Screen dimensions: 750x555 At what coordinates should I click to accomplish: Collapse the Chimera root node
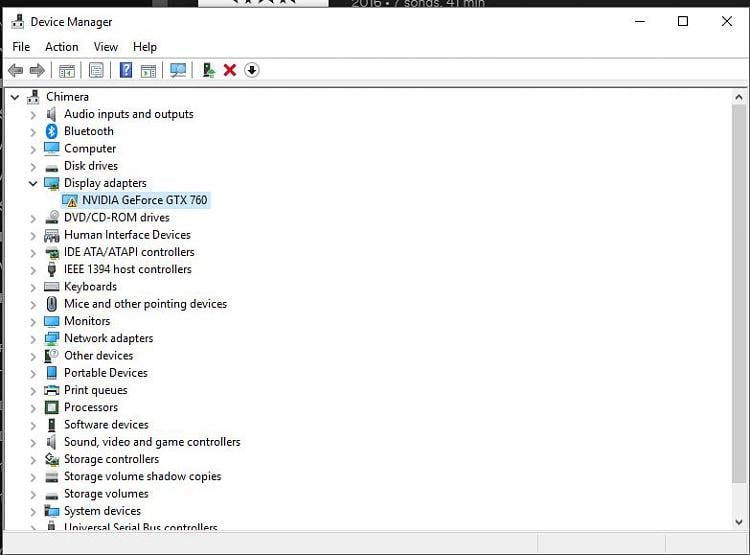(x=15, y=97)
